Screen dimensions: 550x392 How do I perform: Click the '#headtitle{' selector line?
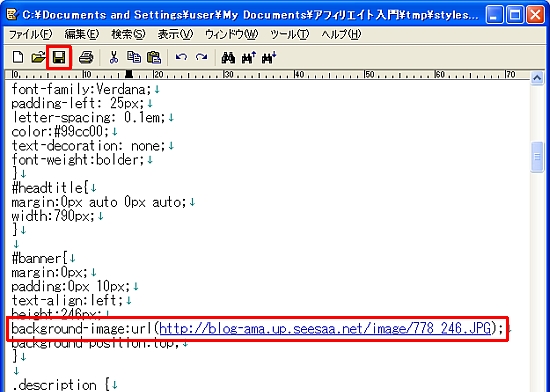click(x=49, y=188)
